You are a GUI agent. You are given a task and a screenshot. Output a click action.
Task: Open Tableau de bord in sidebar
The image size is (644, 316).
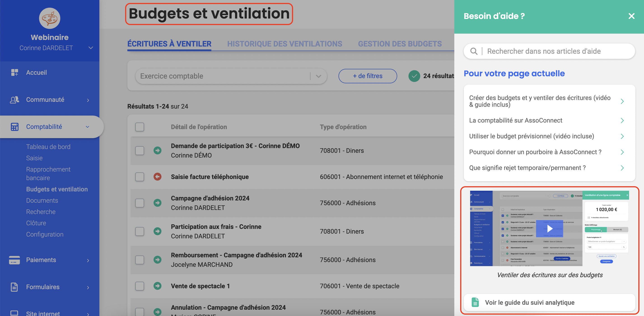48,147
